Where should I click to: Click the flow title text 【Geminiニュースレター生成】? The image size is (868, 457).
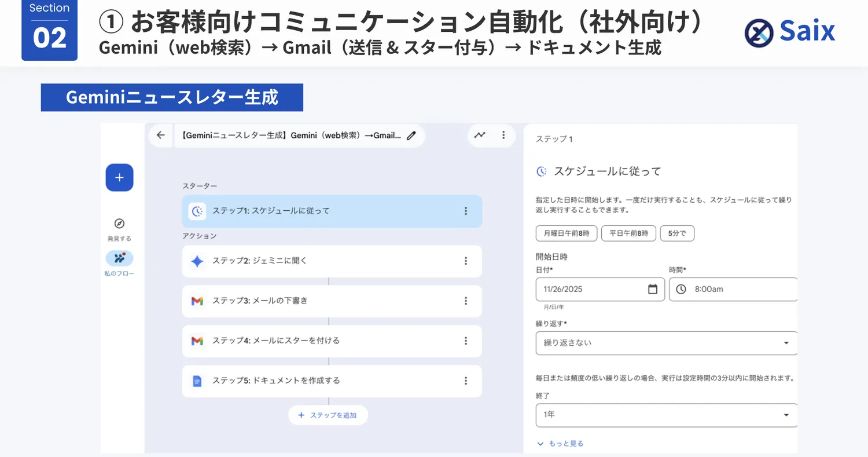291,136
